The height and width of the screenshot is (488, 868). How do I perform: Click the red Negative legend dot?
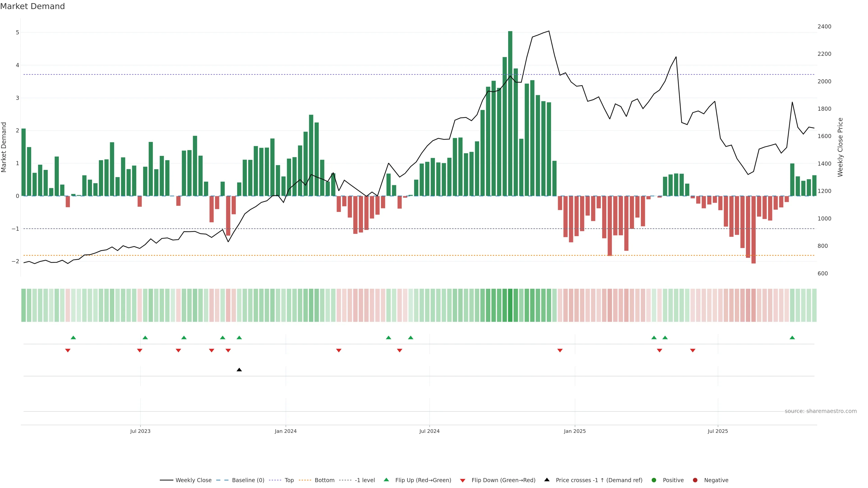click(x=695, y=480)
